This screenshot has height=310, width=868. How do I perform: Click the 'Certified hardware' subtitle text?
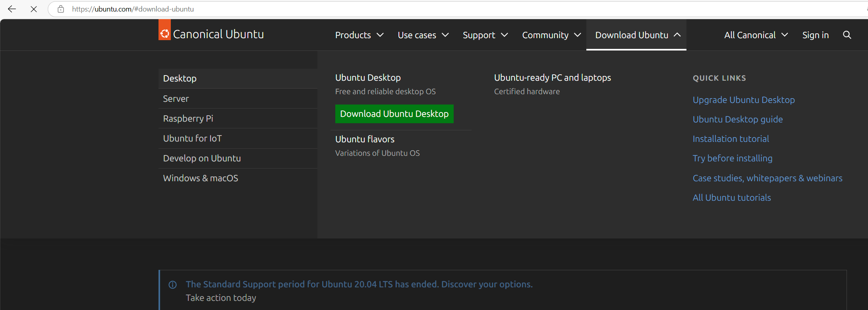coord(527,91)
